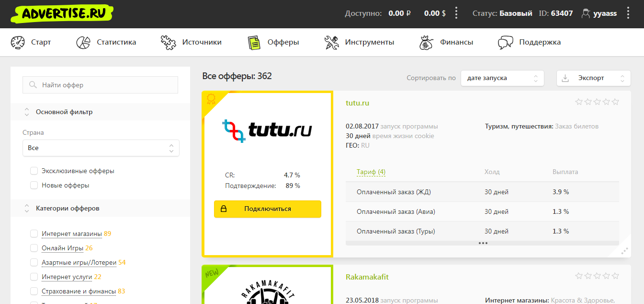This screenshot has height=304, width=644.
Task: Click the Интернет магазины category link
Action: tap(72, 234)
